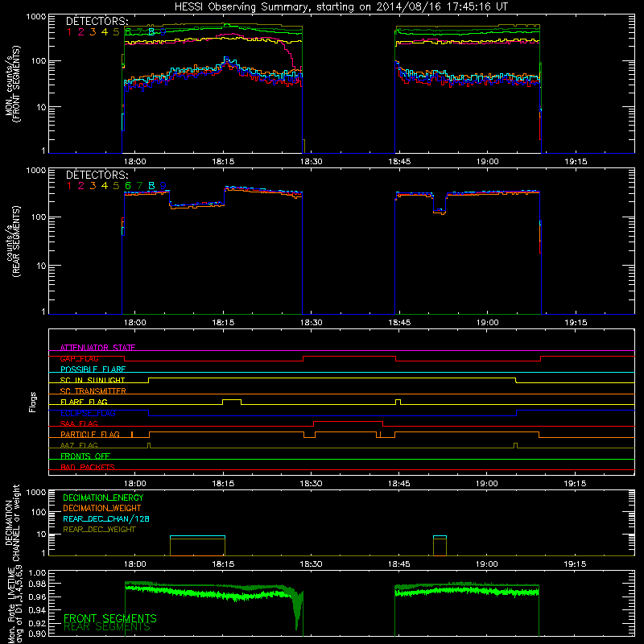Click '1.00' value on livetime y-axis
This screenshot has height=644, width=644.
(37, 572)
